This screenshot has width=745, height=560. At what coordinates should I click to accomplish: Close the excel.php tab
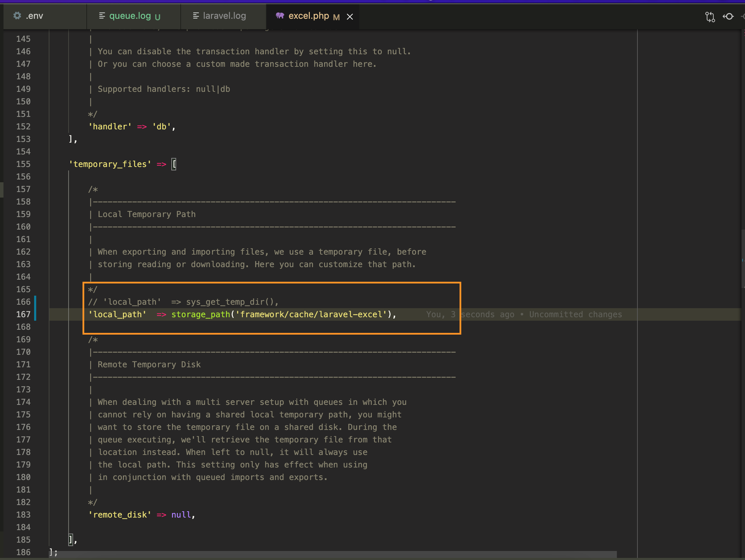click(x=350, y=16)
